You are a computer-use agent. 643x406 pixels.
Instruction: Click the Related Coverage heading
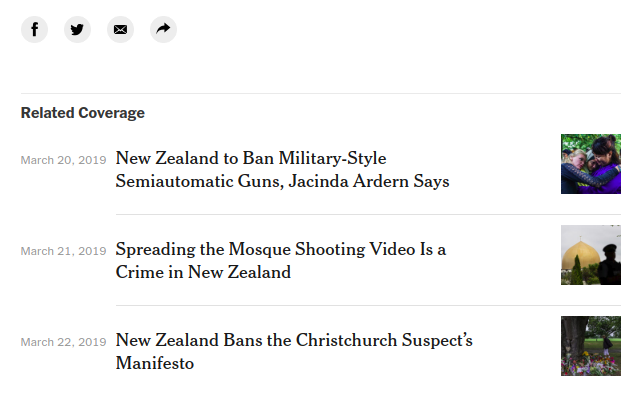tap(83, 113)
